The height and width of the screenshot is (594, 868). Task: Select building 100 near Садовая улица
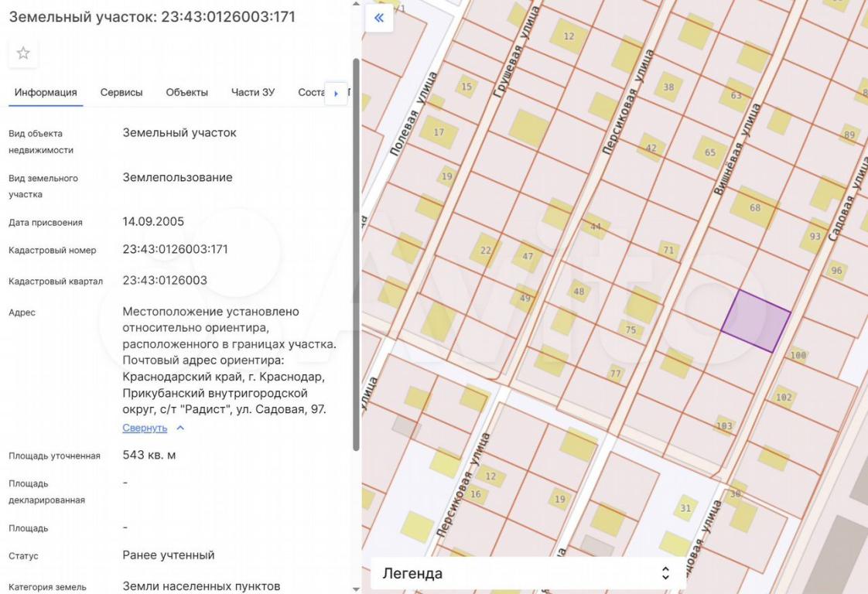point(798,356)
